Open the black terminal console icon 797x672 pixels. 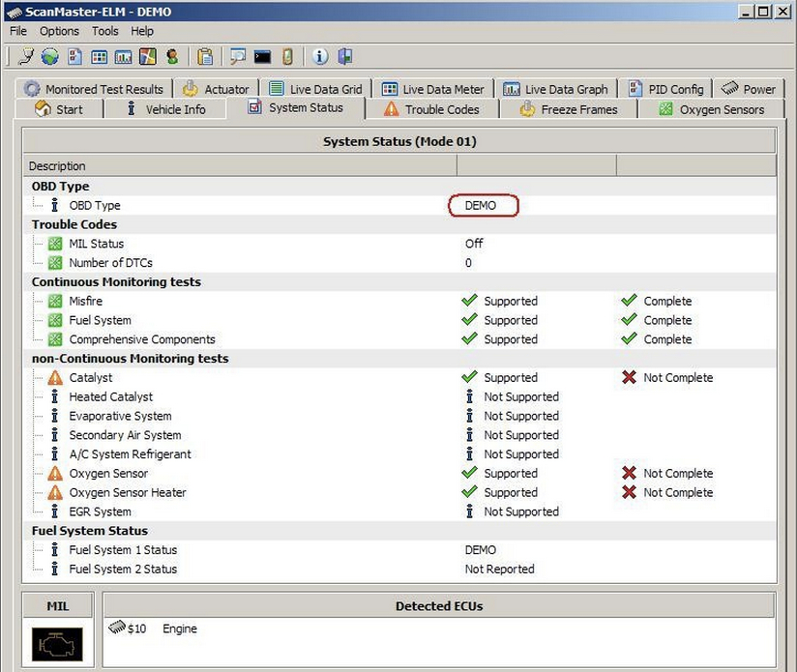tap(262, 57)
